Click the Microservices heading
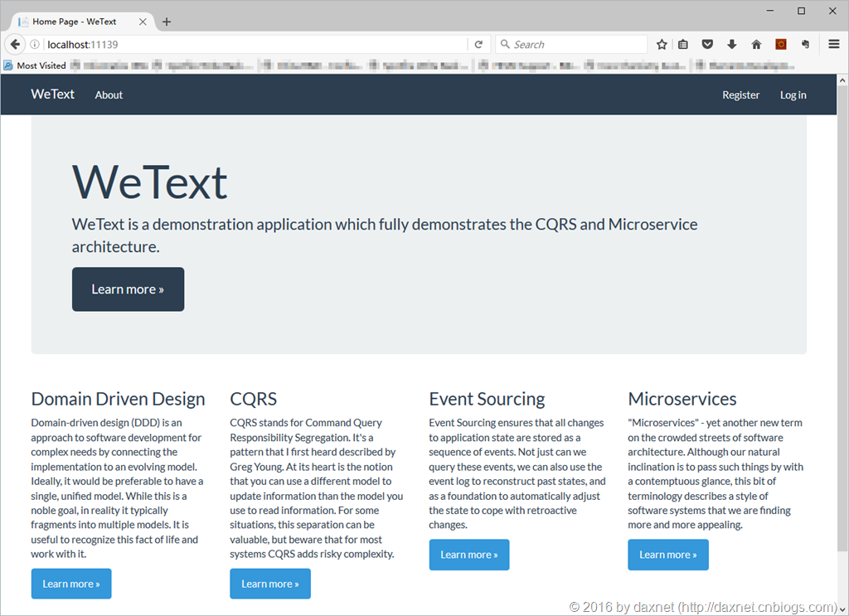The image size is (849, 616). (x=682, y=399)
